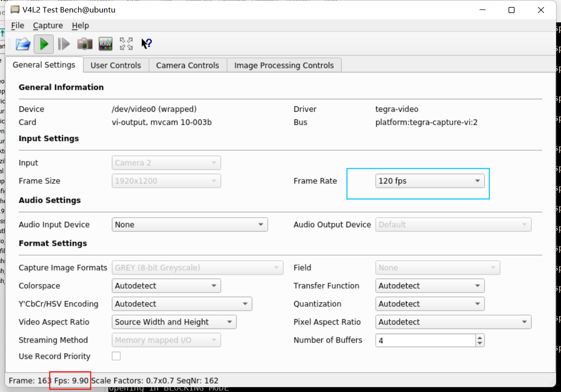Screen dimensions: 561x392
Task: Open the Pixel Aspect Ratio dropdown
Action: [453, 322]
